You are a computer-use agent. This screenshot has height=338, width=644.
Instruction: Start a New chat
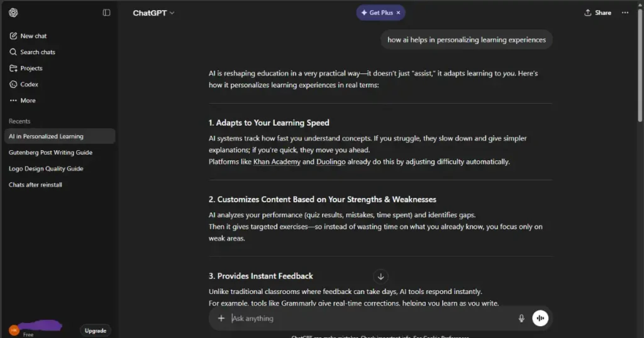pos(28,36)
